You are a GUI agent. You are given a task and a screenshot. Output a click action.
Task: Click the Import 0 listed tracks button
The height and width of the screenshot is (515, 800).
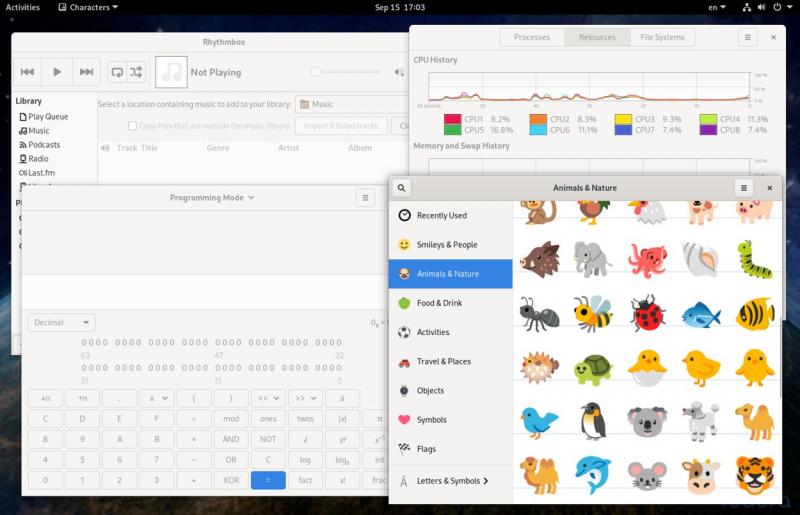[341, 126]
